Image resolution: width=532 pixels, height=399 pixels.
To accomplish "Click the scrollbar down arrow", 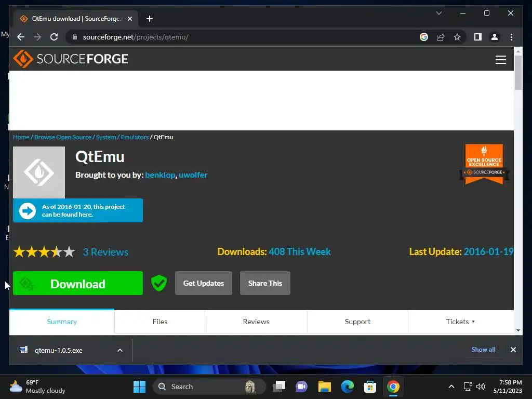I will [518, 330].
